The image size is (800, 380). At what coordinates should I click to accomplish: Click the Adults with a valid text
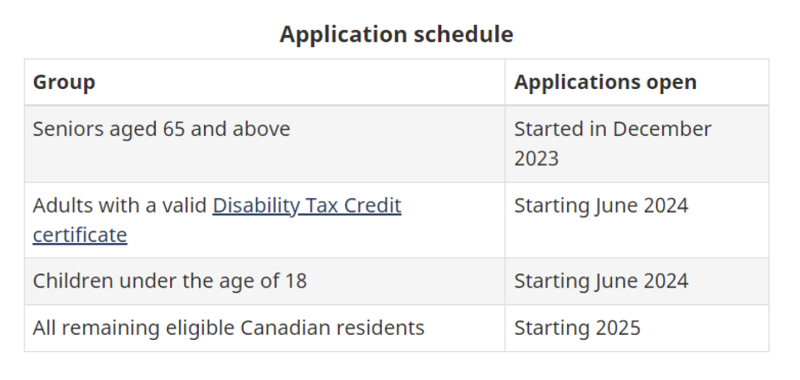(x=120, y=206)
